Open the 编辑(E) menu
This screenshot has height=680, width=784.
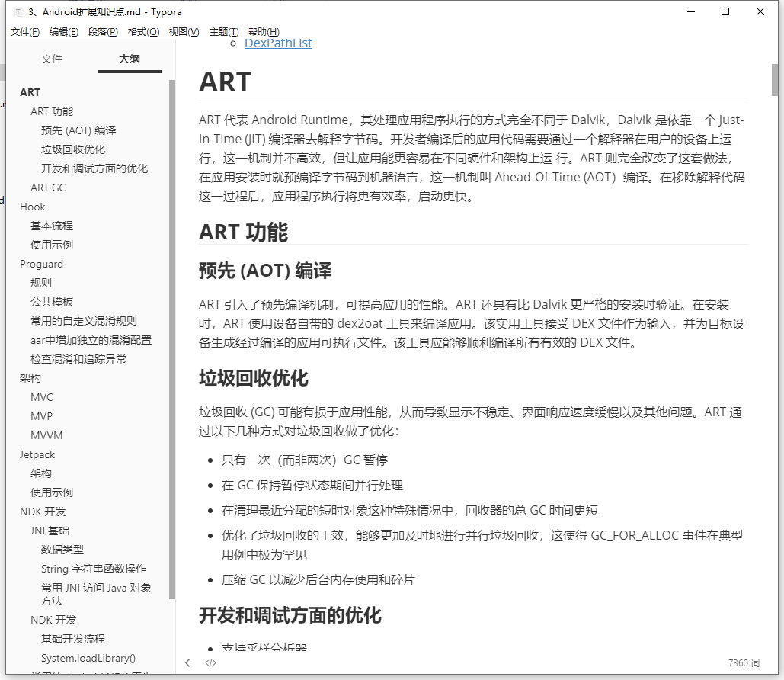64,32
